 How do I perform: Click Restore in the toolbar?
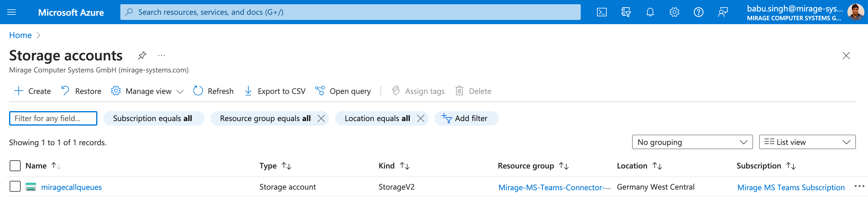pos(81,91)
